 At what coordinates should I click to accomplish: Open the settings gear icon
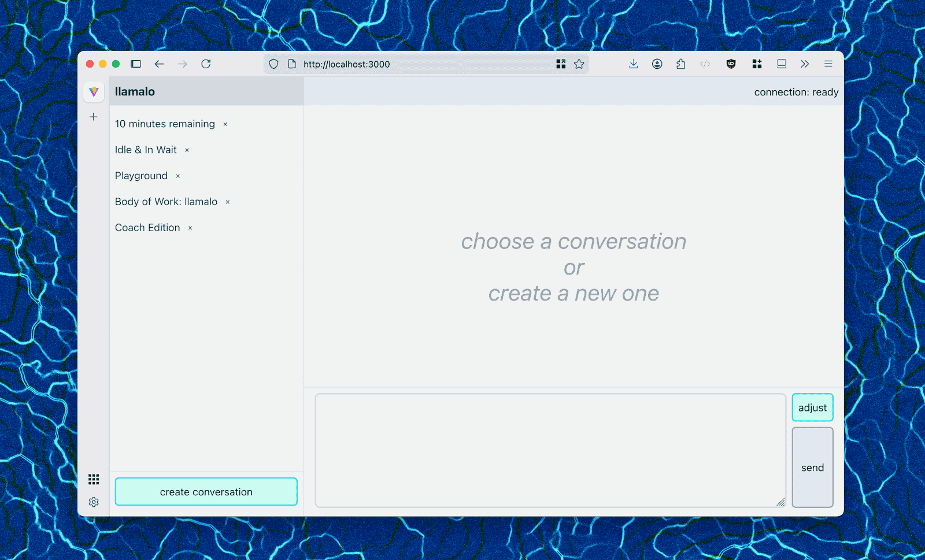pyautogui.click(x=94, y=502)
